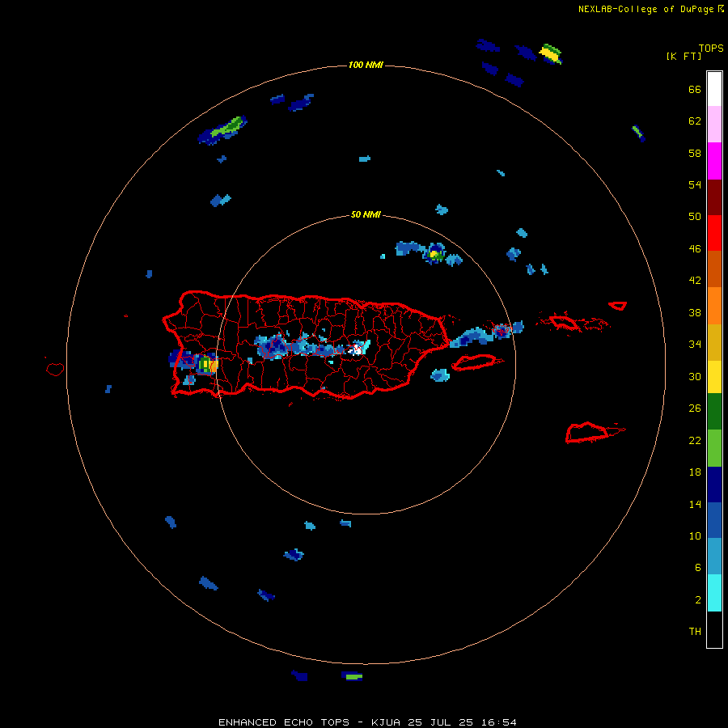The height and width of the screenshot is (728, 728).
Task: Click the legend value 22
Action: 695,440
